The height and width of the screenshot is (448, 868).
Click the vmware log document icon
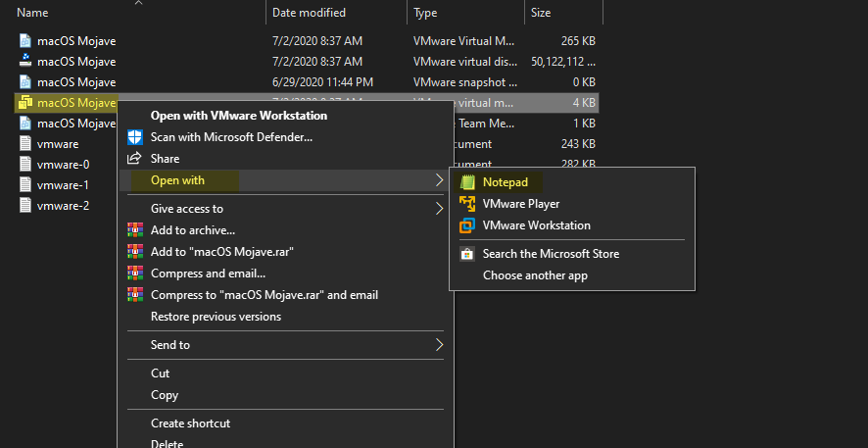pos(25,144)
